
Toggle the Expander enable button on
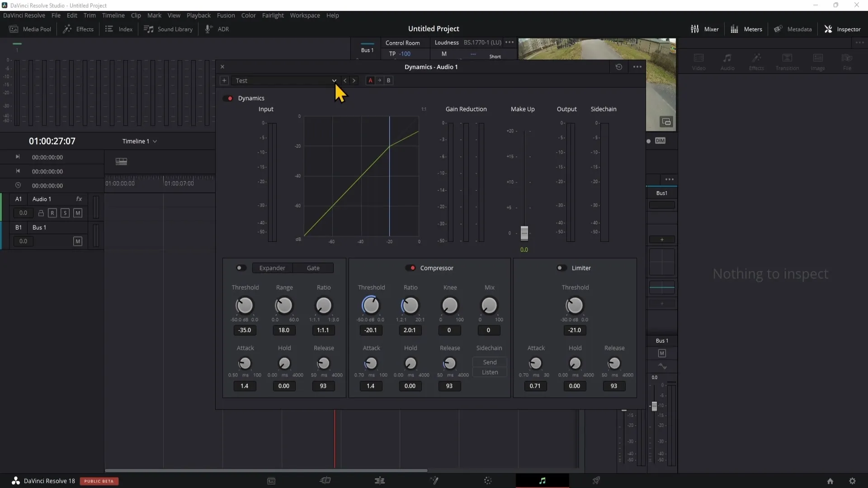(241, 267)
